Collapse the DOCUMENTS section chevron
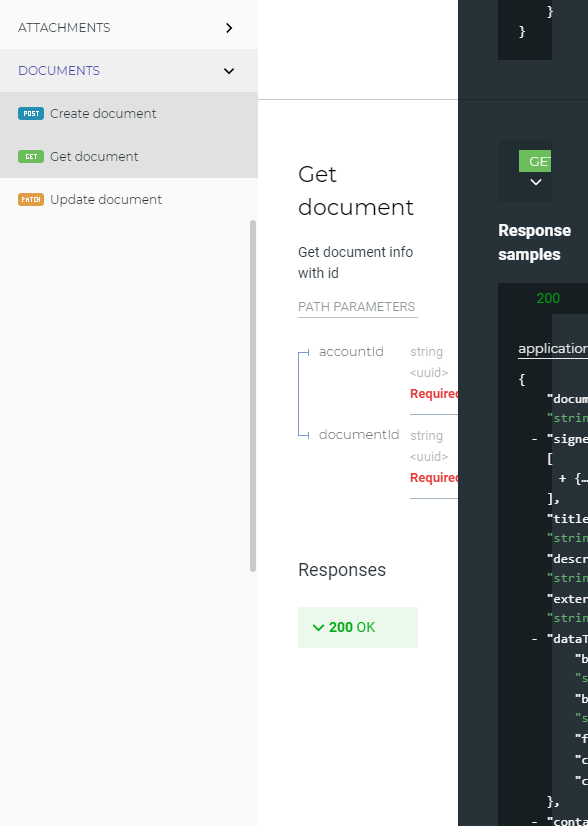588x826 pixels. pyautogui.click(x=229, y=71)
